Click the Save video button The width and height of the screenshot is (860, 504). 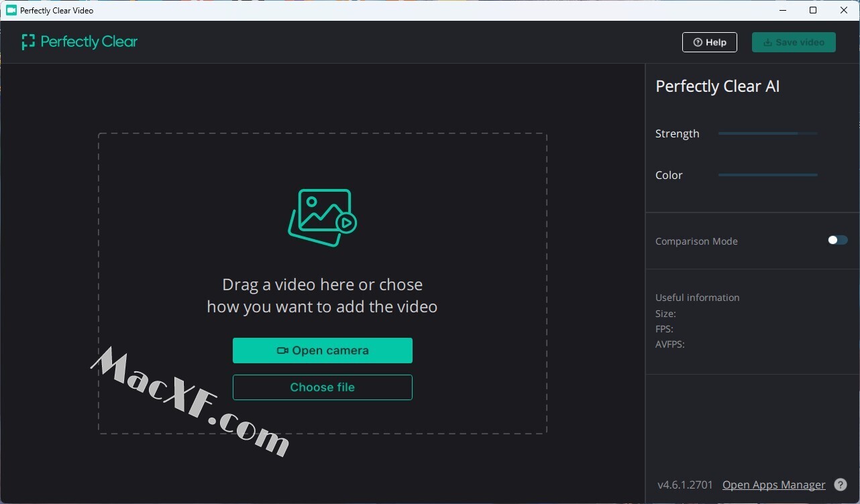pyautogui.click(x=794, y=42)
